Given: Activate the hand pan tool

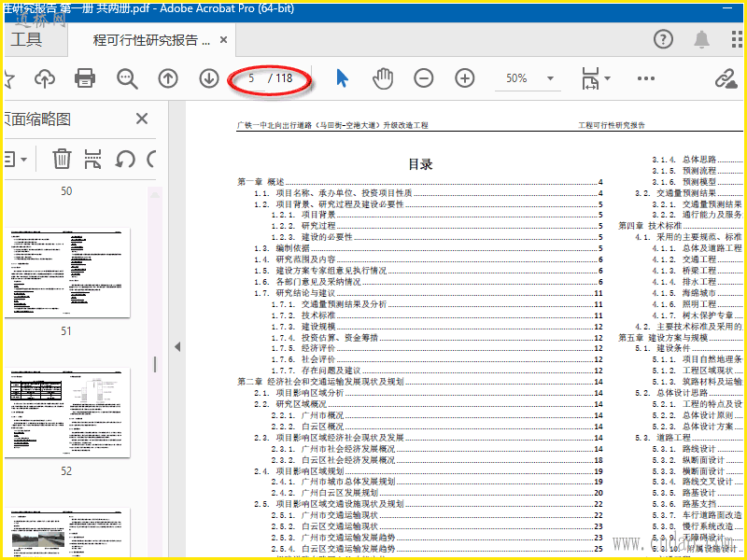Looking at the screenshot, I should [x=383, y=78].
